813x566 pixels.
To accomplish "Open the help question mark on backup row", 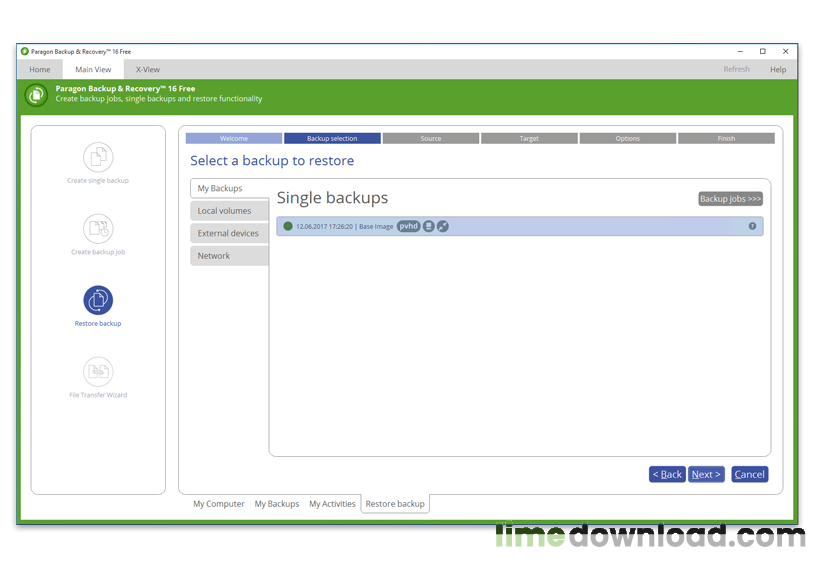I will pyautogui.click(x=752, y=227).
